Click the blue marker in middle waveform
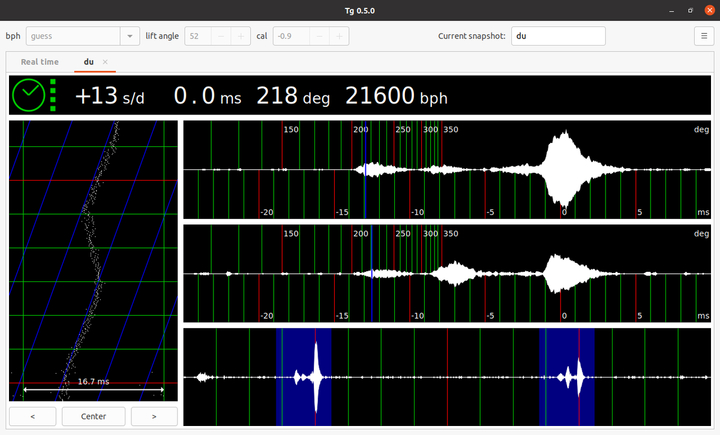Screen dimensions: 720x435 [371, 274]
